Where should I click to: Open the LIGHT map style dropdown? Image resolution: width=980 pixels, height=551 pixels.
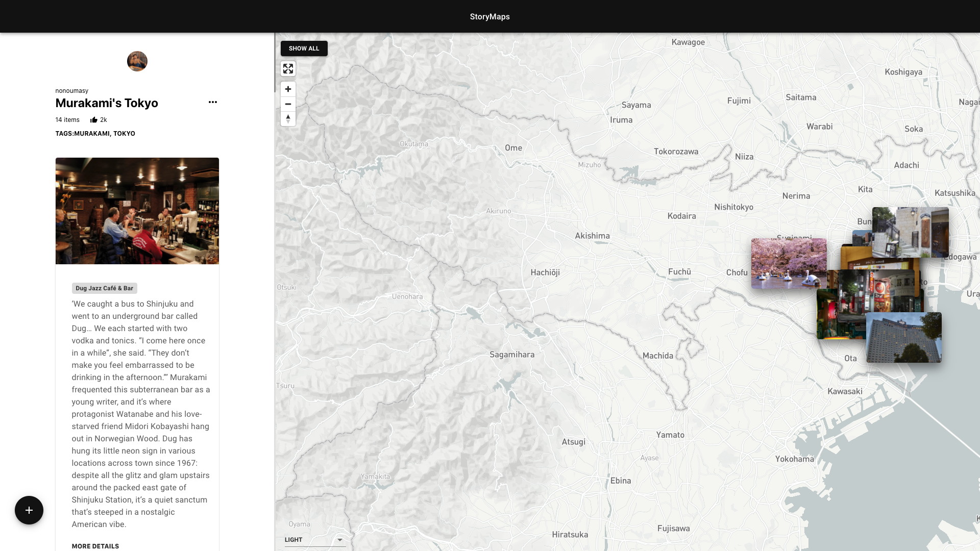click(315, 540)
